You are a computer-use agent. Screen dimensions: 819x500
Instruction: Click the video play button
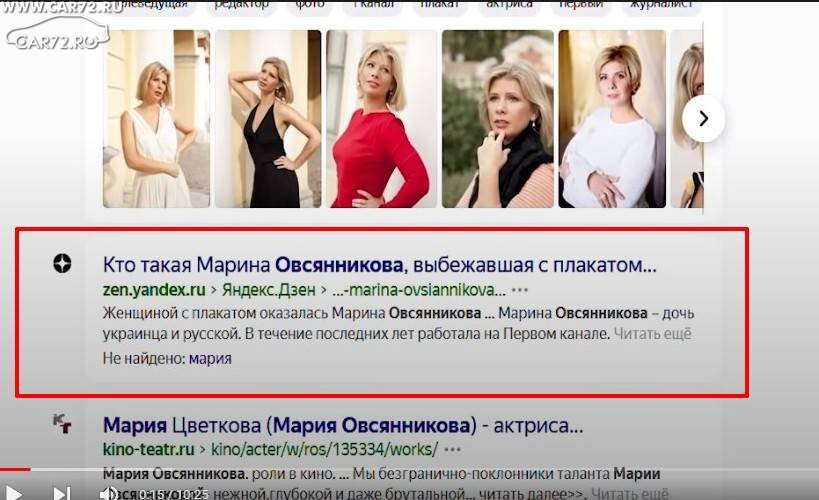14,493
